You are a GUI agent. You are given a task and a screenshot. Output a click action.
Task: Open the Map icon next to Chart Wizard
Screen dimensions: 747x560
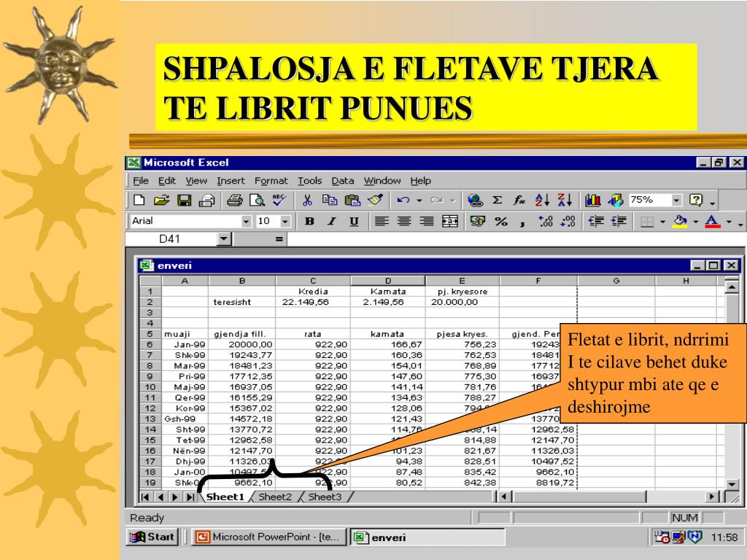pyautogui.click(x=615, y=200)
